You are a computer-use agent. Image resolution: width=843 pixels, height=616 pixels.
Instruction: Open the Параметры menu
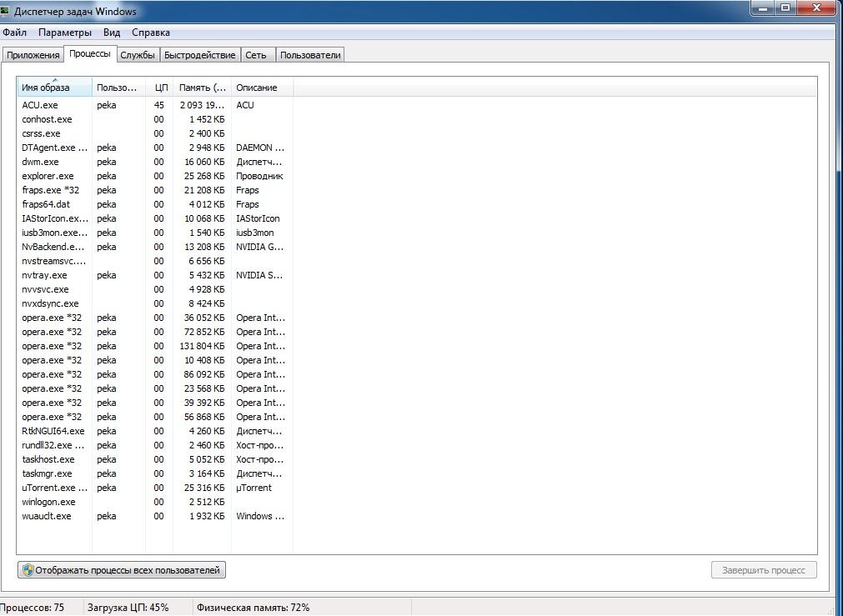click(65, 33)
